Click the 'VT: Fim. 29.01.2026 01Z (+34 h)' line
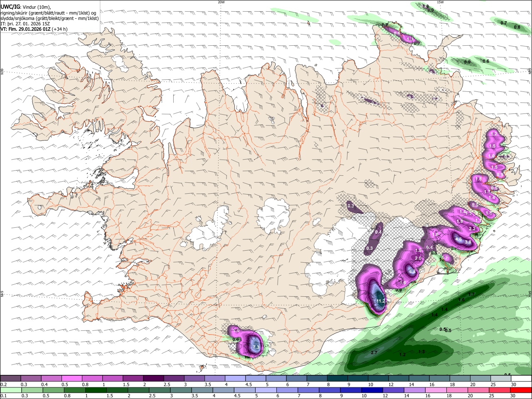532x399 pixels. coord(34,29)
